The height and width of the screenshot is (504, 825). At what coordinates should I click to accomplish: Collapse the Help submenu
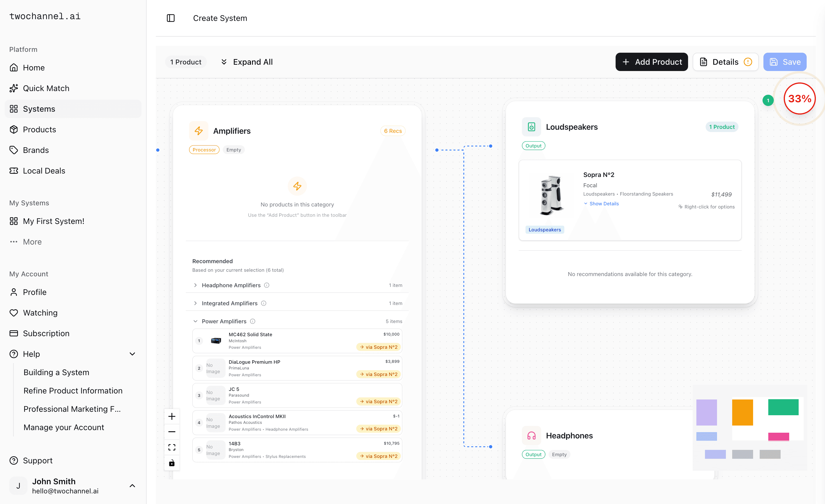pos(132,354)
